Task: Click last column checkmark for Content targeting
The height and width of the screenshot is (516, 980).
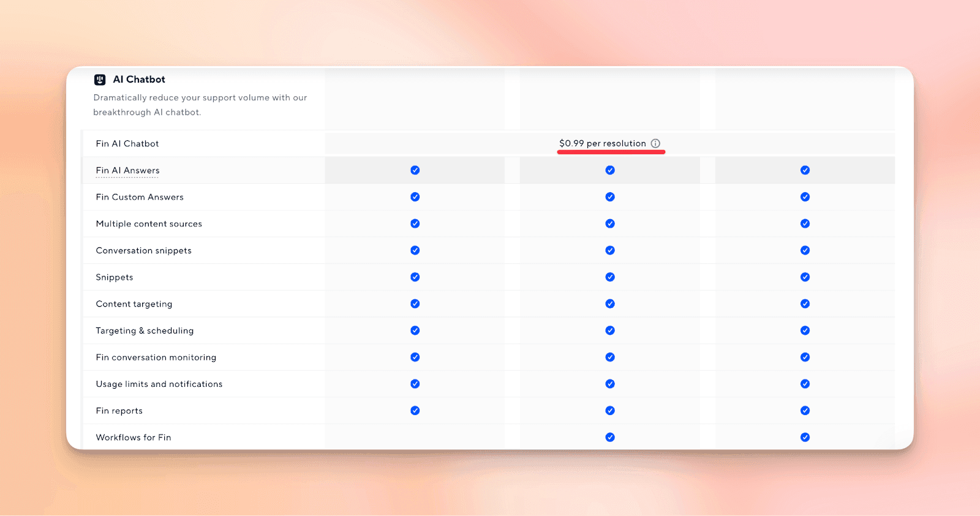Action: (805, 304)
